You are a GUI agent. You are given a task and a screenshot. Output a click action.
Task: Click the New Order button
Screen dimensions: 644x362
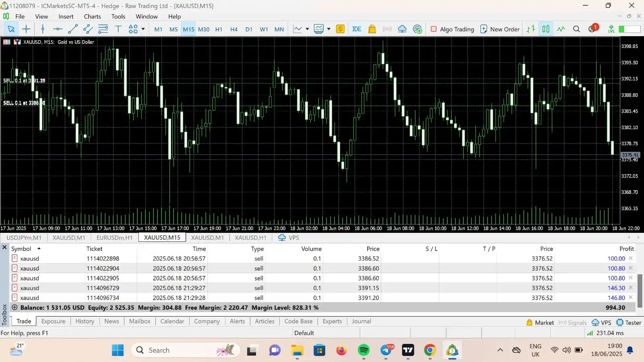click(500, 29)
